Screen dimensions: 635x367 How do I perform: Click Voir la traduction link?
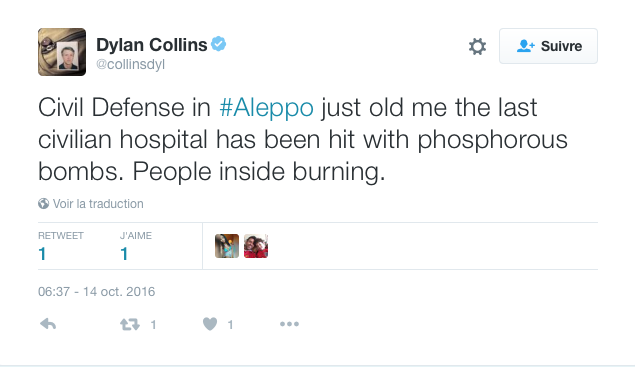pos(98,204)
